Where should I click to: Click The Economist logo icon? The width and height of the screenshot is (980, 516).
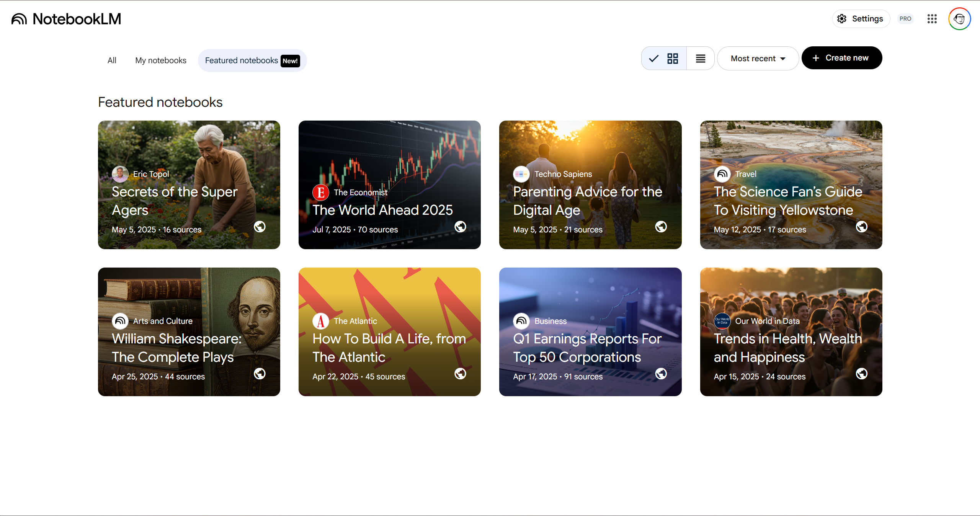[321, 193]
